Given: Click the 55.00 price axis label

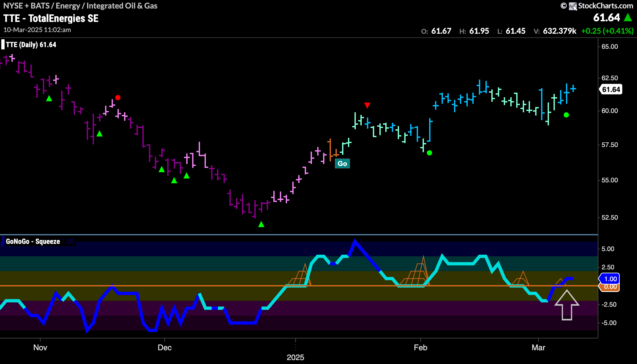Looking at the screenshot, I should 610,180.
